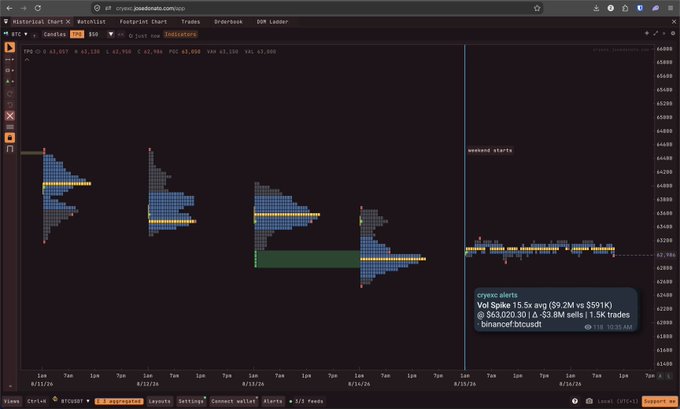
Task: Open the Layouts button
Action: [159, 401]
